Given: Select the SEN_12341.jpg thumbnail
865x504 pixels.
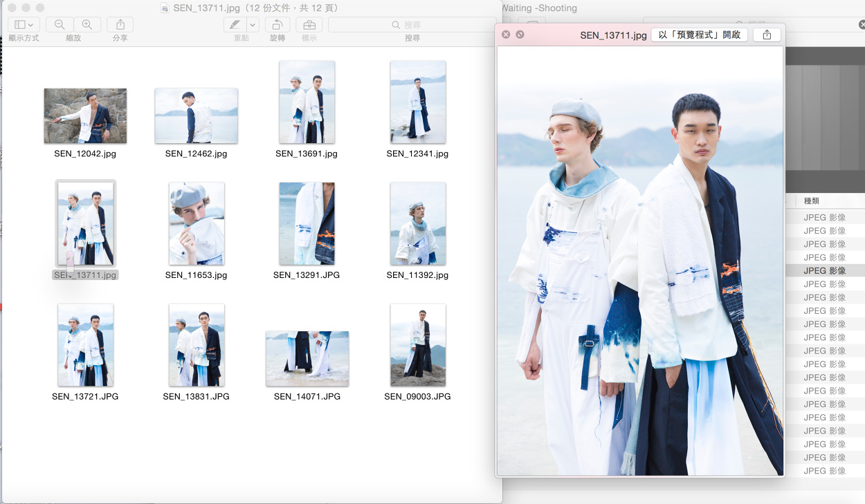Looking at the screenshot, I should tap(418, 102).
